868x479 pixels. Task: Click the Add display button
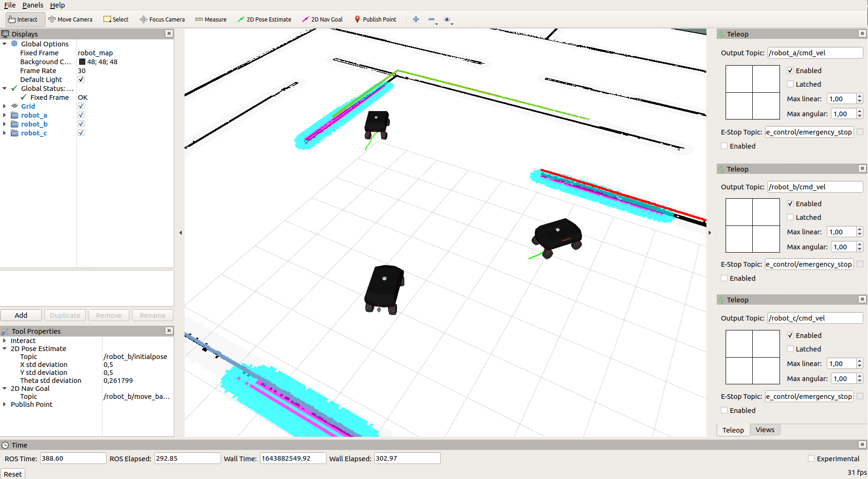pyautogui.click(x=21, y=315)
